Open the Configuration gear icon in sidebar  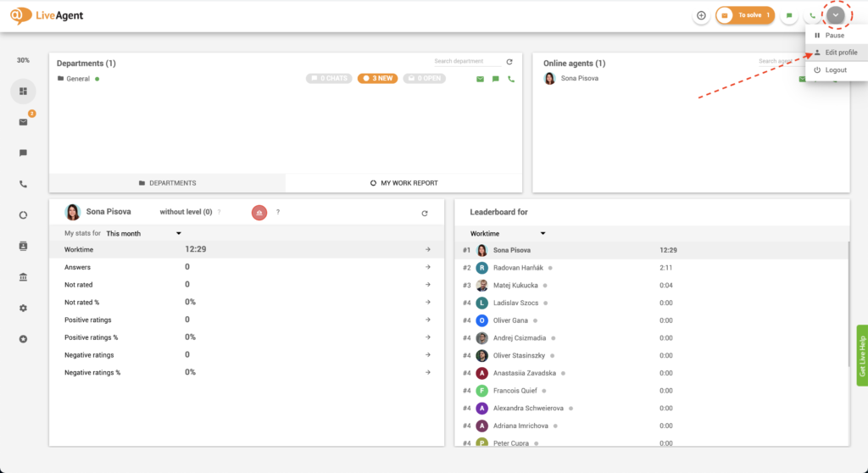coord(23,308)
